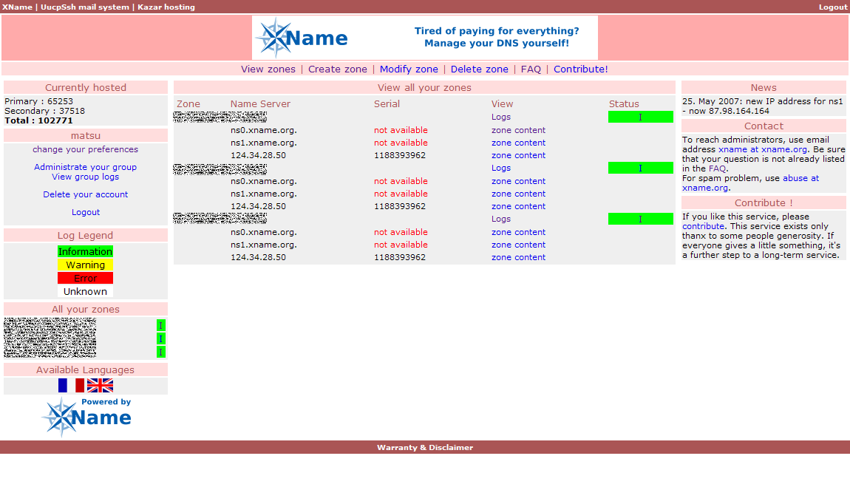Open the UucpSsh mail system link
Screen dimensions: 850x504
[x=85, y=7]
